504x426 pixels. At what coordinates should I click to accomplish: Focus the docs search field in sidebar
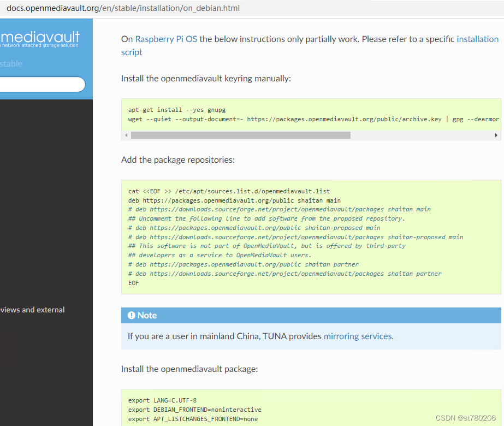tap(42, 85)
